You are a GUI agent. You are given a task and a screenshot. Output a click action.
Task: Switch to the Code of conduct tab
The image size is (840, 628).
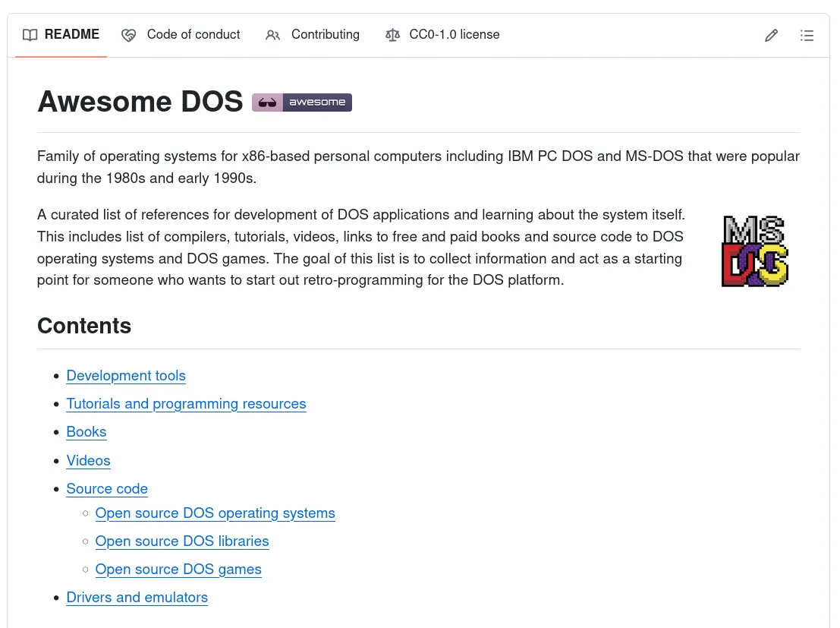[193, 34]
